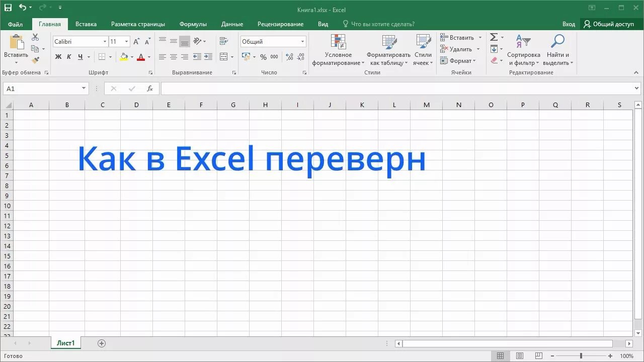Decrease font size with the small A icon
644x362 pixels.
(146, 42)
